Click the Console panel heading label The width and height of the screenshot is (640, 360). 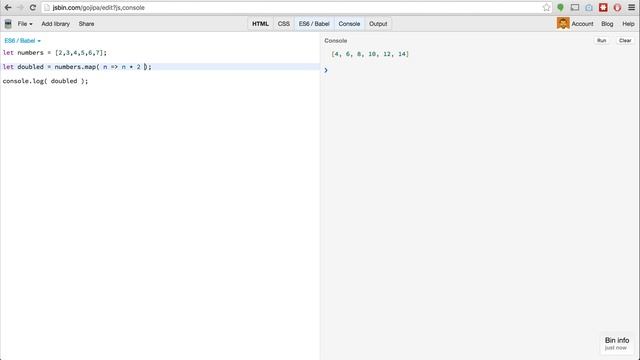click(x=336, y=40)
